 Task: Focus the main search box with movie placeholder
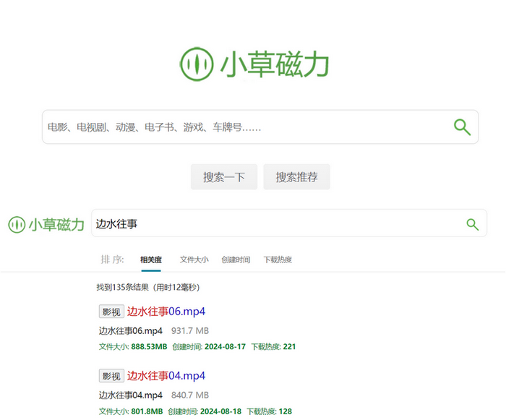[x=246, y=127]
